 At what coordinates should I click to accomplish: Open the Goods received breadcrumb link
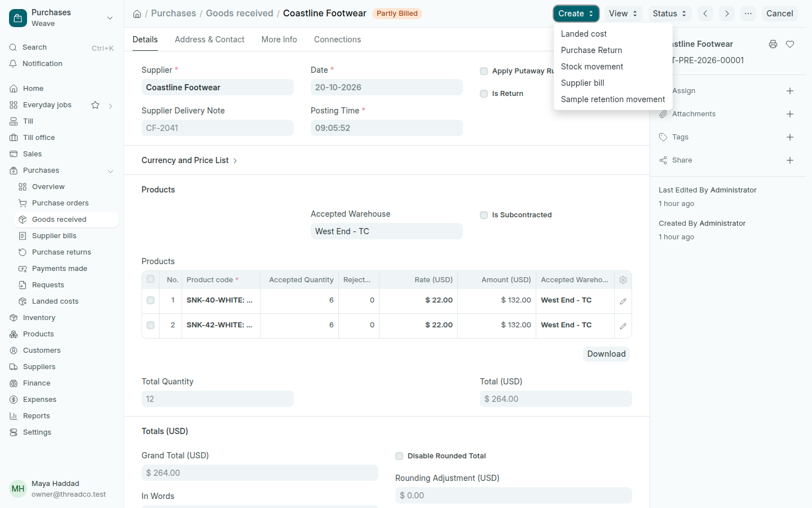click(x=240, y=14)
